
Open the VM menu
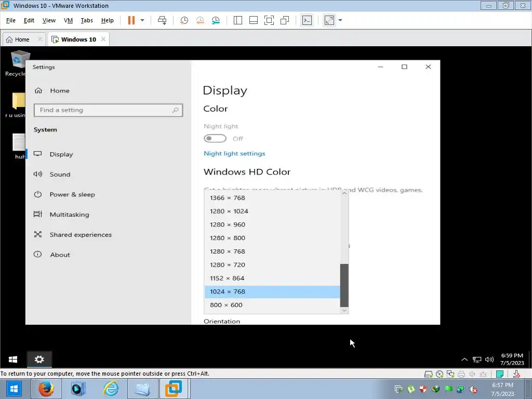68,20
